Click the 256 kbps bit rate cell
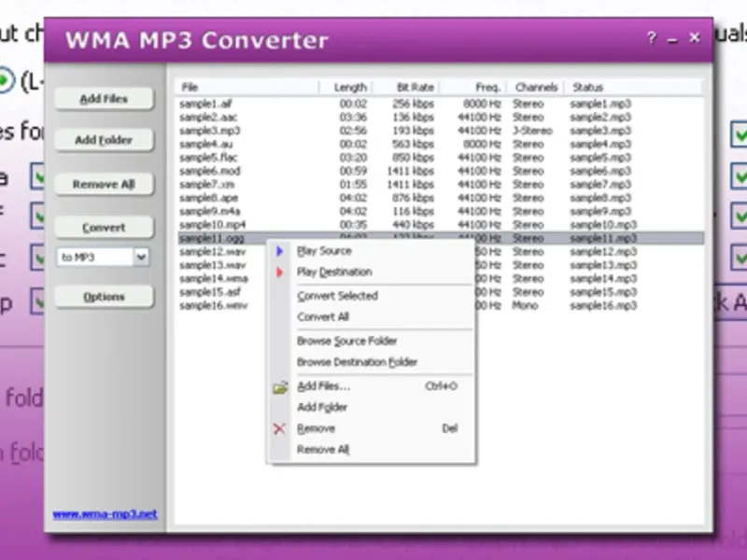Screen dimensions: 747x560 point(413,104)
